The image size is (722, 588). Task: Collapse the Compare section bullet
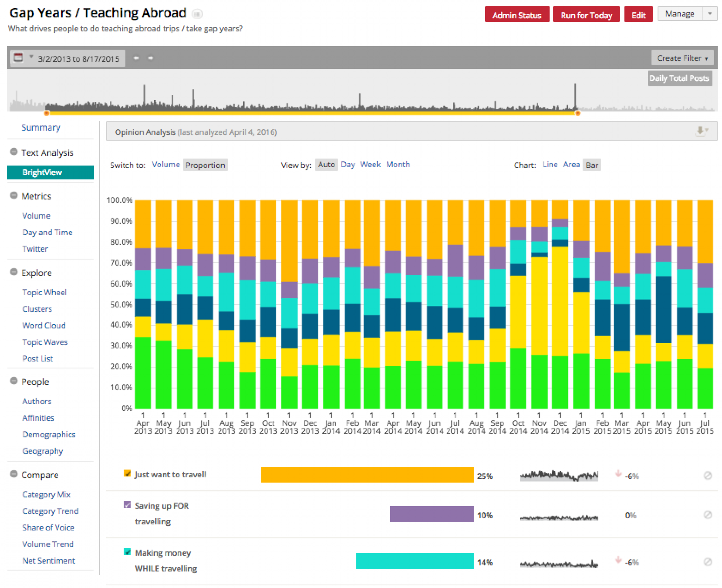click(14, 474)
